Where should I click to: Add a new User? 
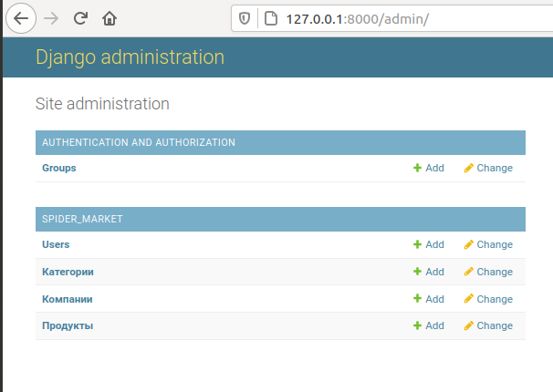pyautogui.click(x=429, y=244)
